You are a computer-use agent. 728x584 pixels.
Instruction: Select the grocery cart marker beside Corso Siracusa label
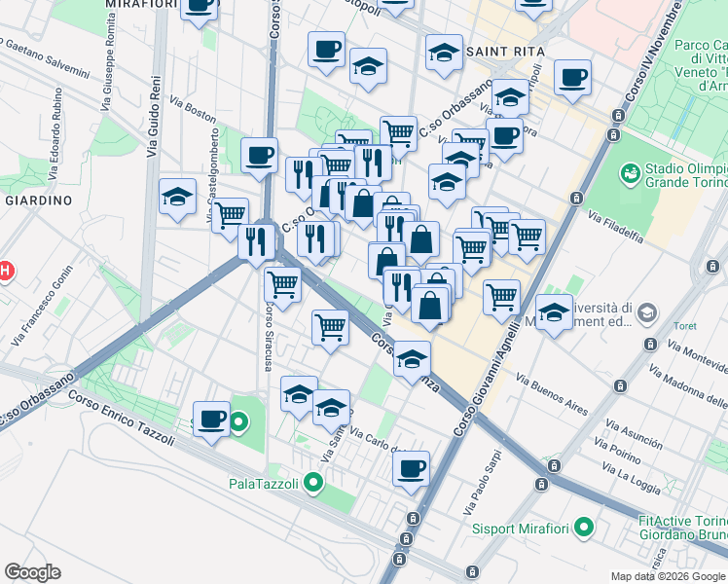(x=282, y=289)
